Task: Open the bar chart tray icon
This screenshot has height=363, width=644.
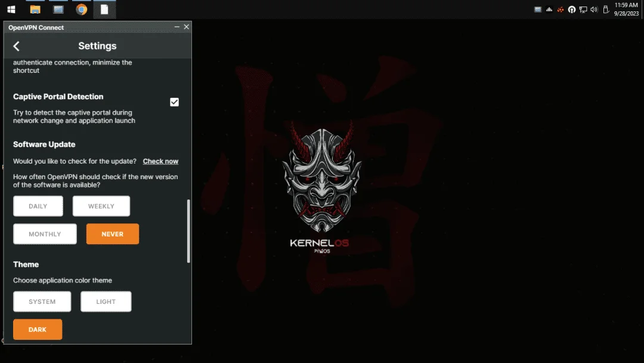Action: coord(549,10)
